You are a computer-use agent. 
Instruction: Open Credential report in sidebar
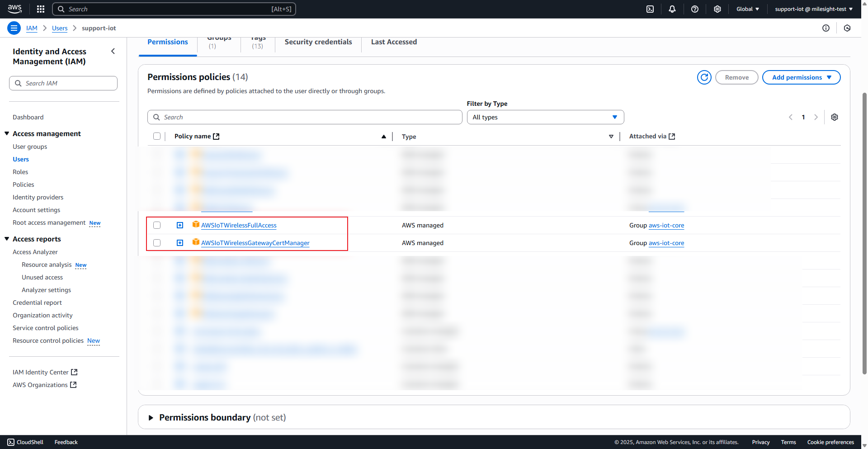(37, 302)
